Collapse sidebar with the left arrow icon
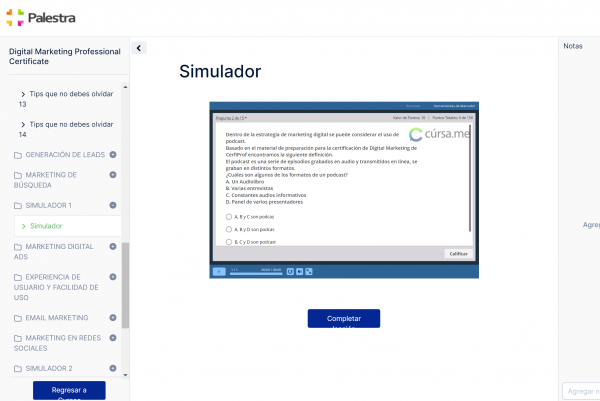Viewport: 600px width, 401px height. pos(139,48)
